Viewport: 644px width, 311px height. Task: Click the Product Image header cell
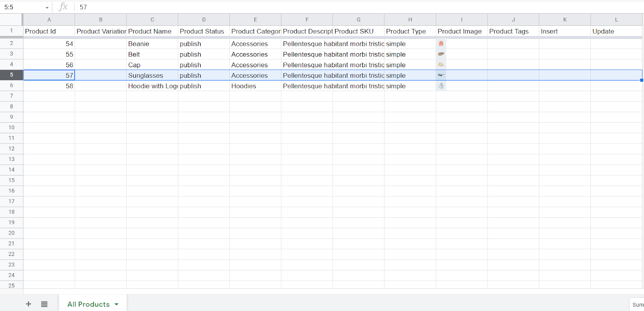point(461,31)
